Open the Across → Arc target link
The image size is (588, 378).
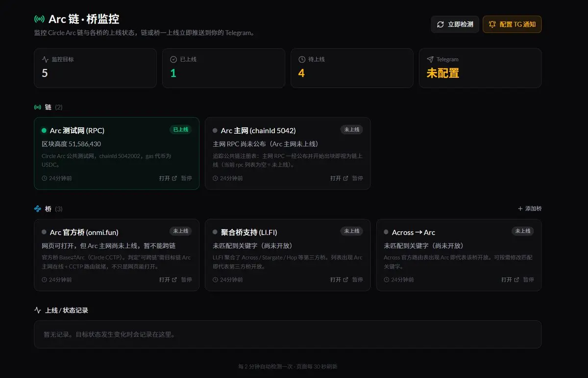(510, 280)
